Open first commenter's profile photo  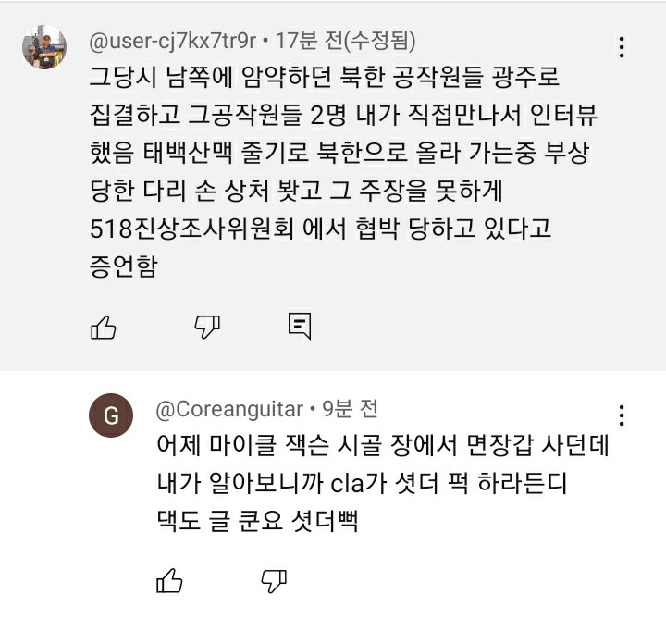tap(44, 44)
